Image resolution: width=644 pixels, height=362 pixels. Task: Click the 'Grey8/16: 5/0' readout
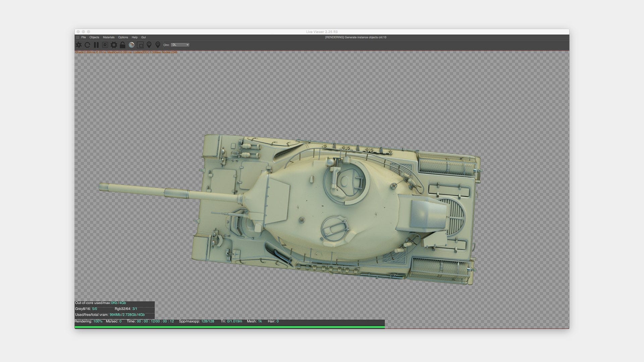[86, 309]
